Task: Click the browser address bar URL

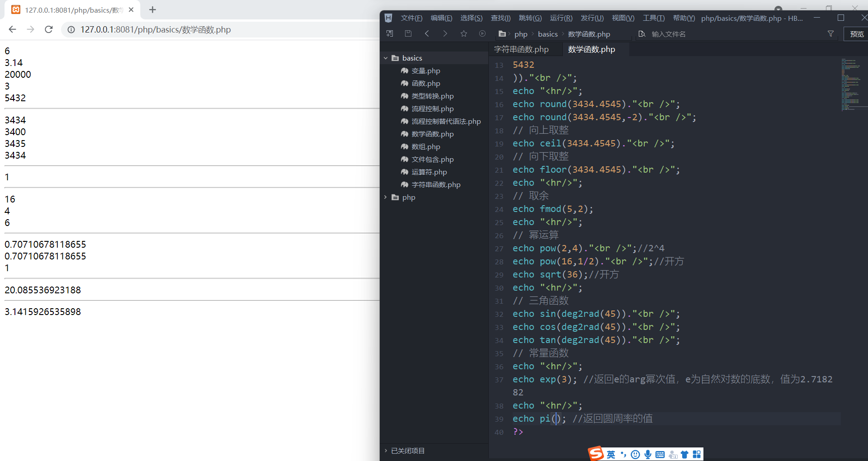Action: 156,29
